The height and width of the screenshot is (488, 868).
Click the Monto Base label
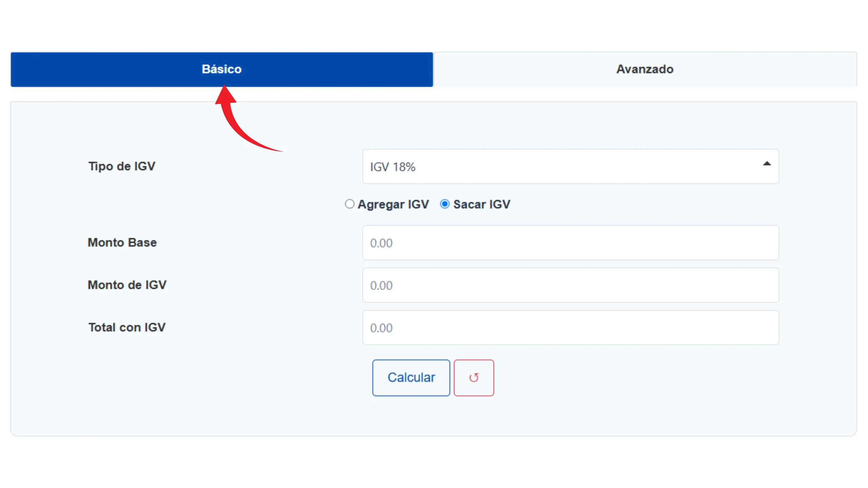(x=122, y=243)
